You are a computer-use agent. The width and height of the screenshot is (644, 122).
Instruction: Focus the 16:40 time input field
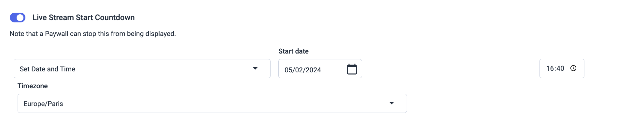click(x=562, y=68)
